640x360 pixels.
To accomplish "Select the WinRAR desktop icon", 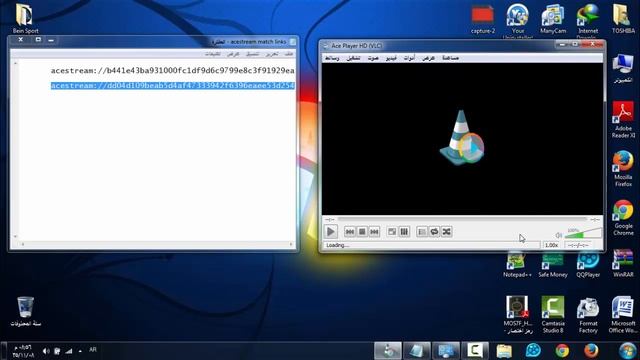I will click(x=623, y=264).
